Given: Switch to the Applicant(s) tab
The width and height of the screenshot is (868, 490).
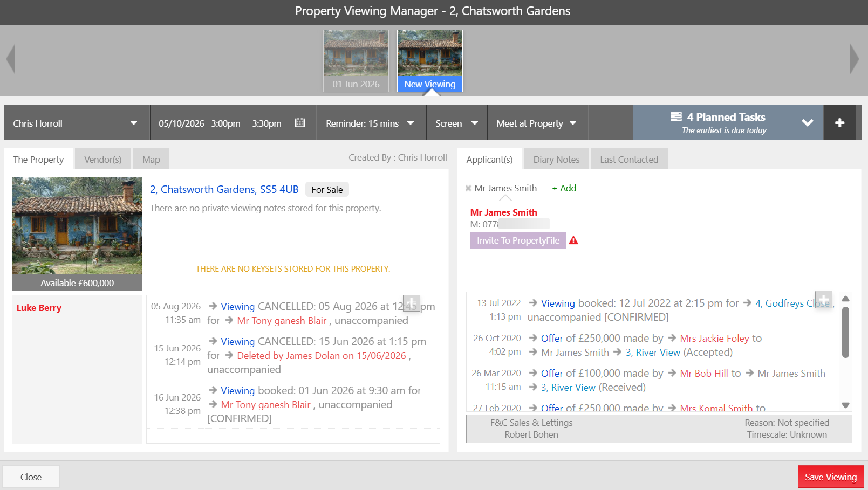Looking at the screenshot, I should 489,159.
